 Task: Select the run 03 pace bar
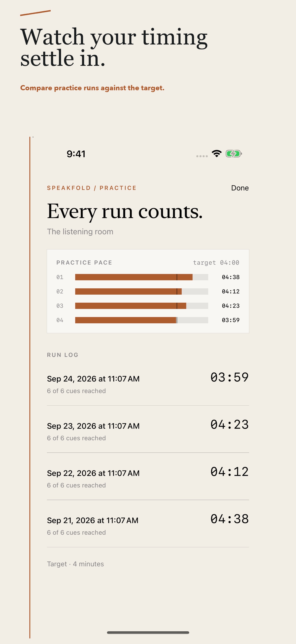point(141,306)
